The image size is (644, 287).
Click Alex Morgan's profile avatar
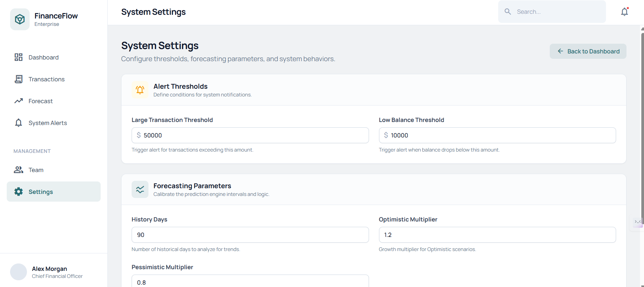(x=19, y=272)
